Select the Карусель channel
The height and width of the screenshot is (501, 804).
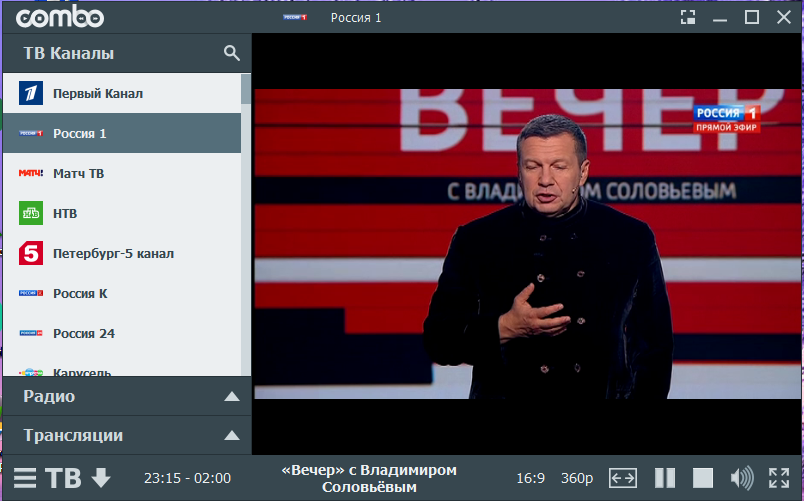click(122, 365)
